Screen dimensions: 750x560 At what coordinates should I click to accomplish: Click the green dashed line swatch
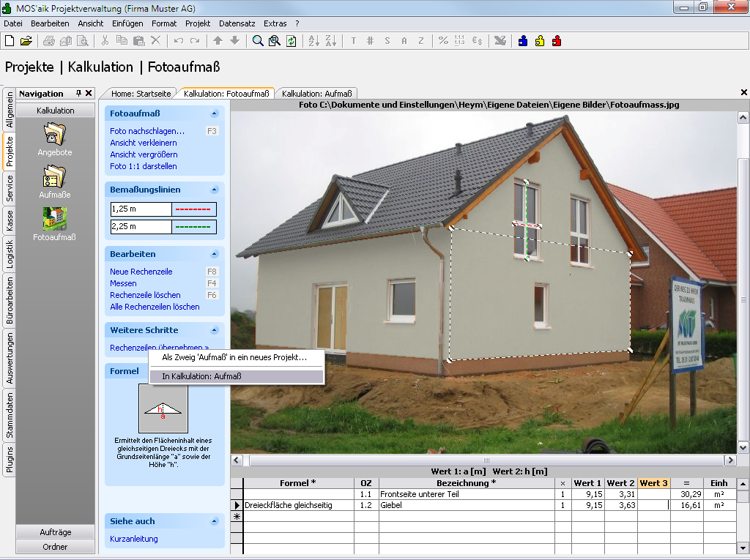click(193, 227)
